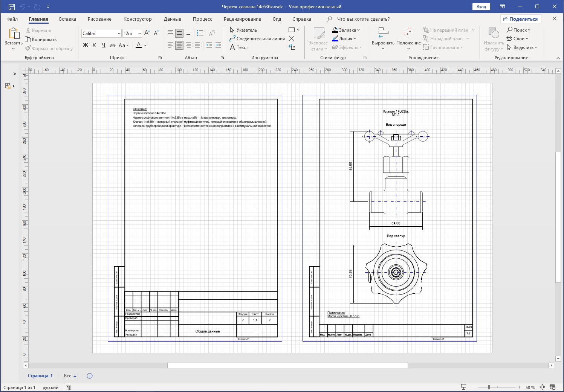Toggle bold (Ж) formatting

[x=86, y=45]
